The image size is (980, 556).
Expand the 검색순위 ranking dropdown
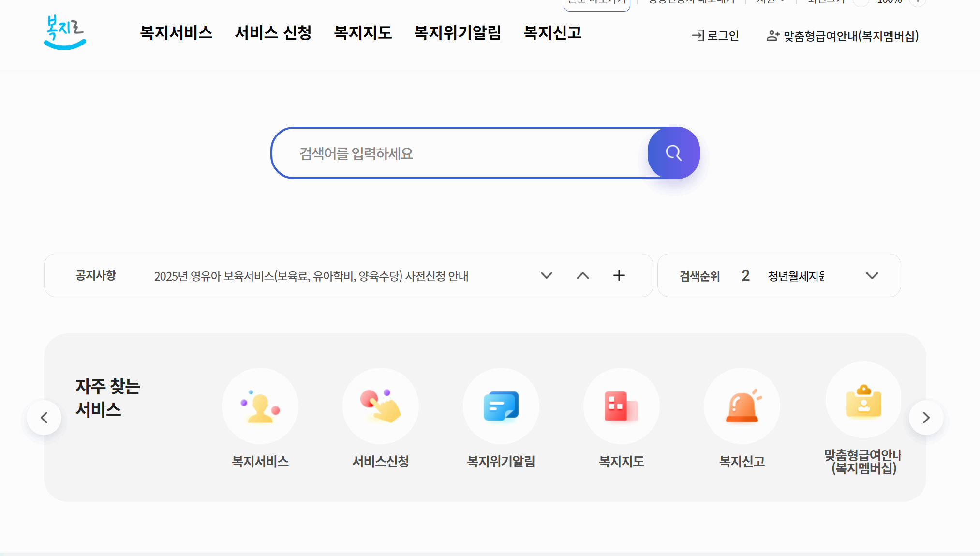tap(872, 276)
